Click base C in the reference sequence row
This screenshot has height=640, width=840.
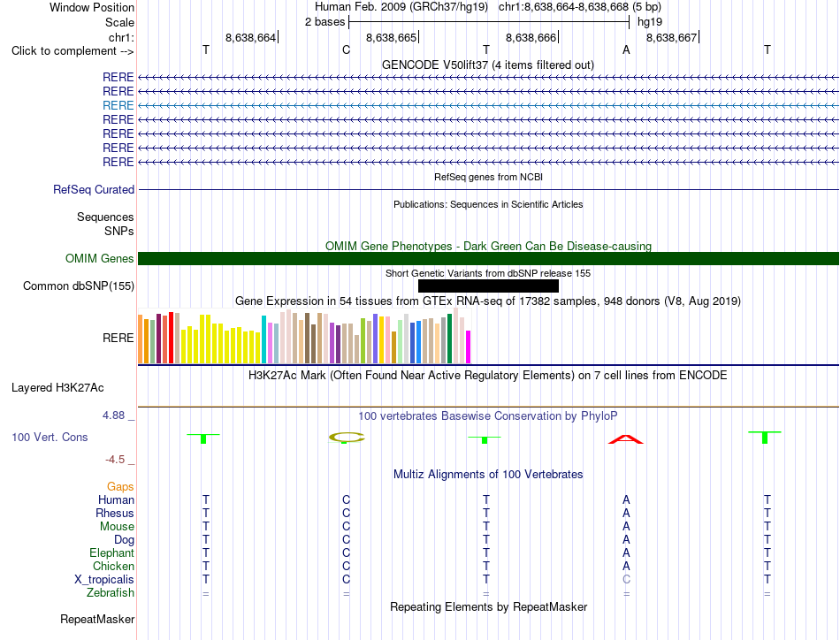tap(346, 50)
